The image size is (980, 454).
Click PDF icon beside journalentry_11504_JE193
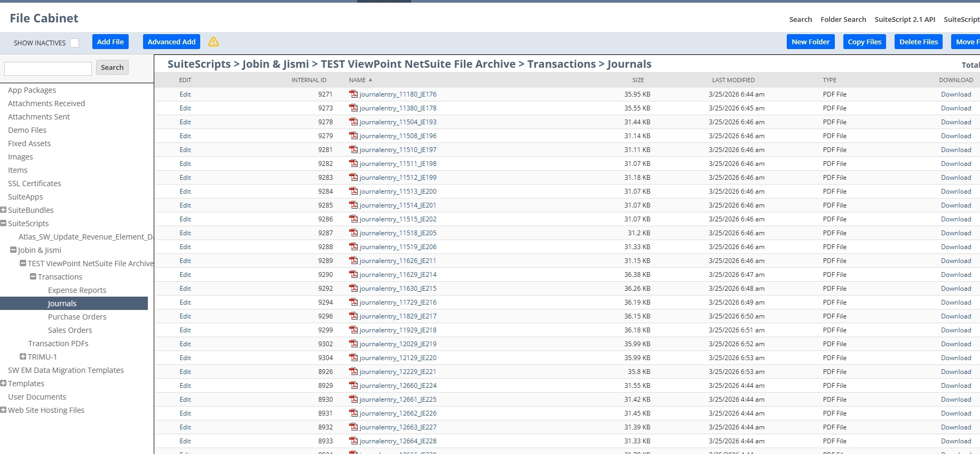pyautogui.click(x=353, y=122)
